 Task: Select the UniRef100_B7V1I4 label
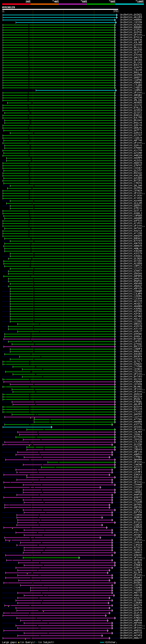(131, 37)
